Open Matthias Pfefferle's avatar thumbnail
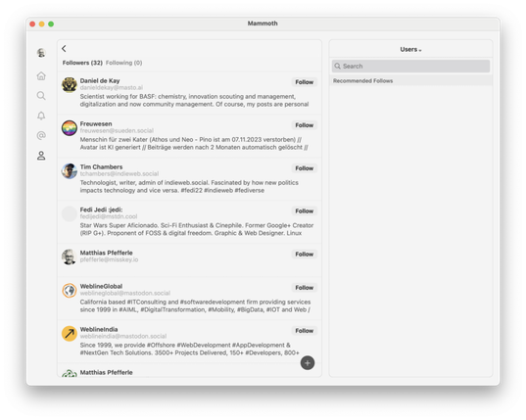Viewport: 526px width, 420px height. [x=70, y=257]
